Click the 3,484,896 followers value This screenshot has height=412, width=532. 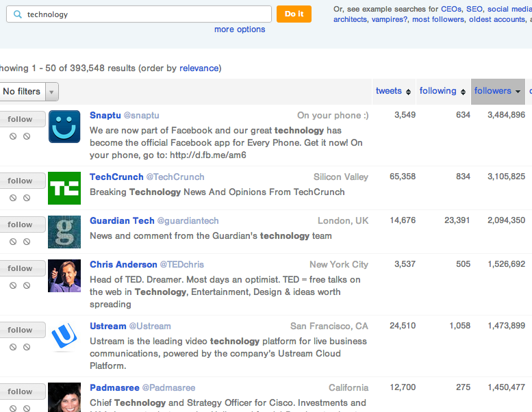point(506,115)
